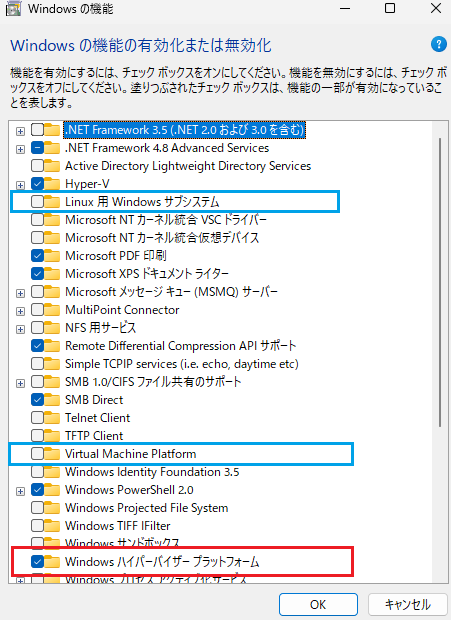Expand SMB 1.0/CIFS ファイル共有のサポート node

20,383
